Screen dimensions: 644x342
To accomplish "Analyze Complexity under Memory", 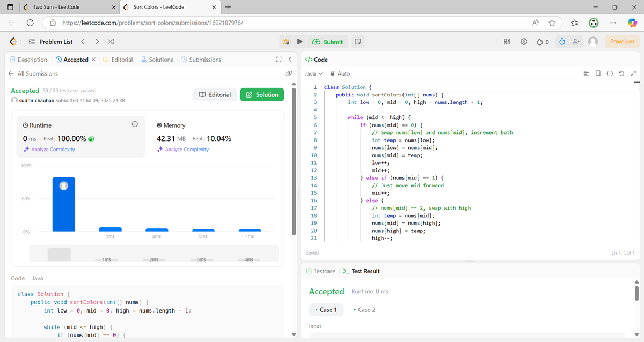I will coord(182,150).
